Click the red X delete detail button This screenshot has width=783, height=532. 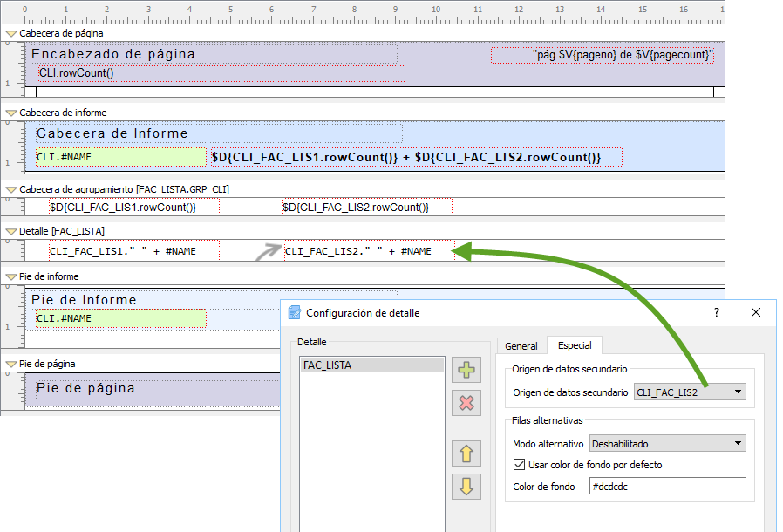(x=466, y=402)
